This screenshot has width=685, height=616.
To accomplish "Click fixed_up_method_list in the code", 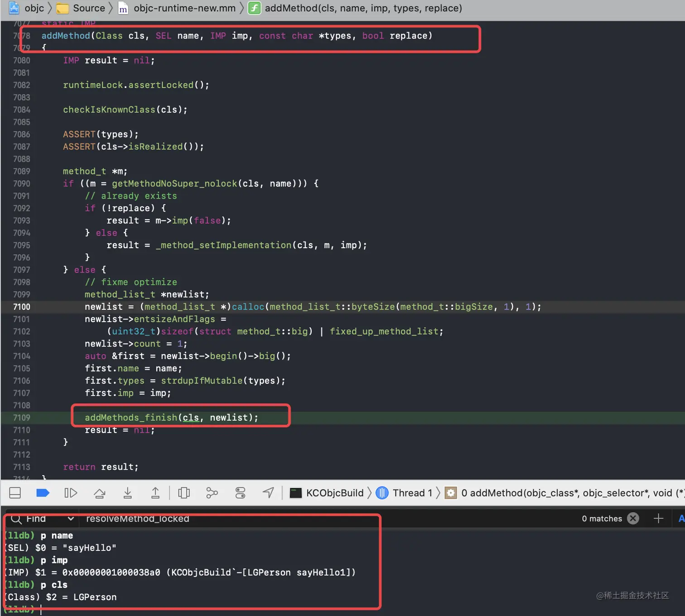I will point(384,332).
